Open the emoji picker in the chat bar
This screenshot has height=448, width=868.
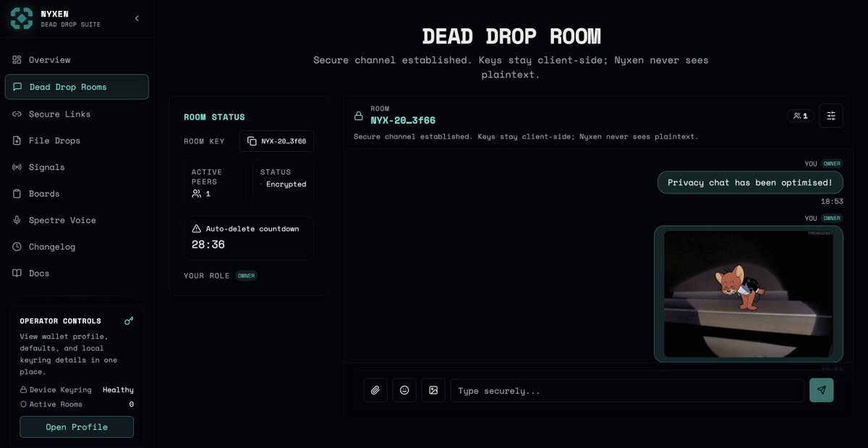pos(404,390)
